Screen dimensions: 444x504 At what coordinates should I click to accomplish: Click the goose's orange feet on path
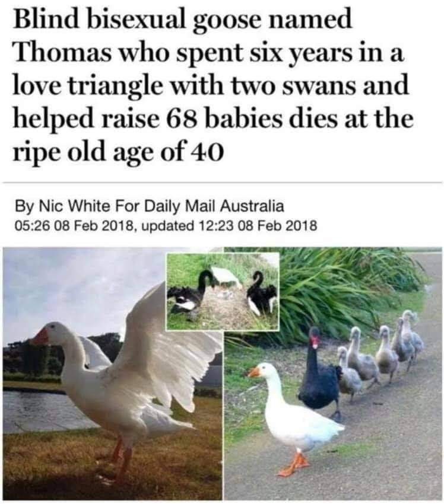(293, 465)
